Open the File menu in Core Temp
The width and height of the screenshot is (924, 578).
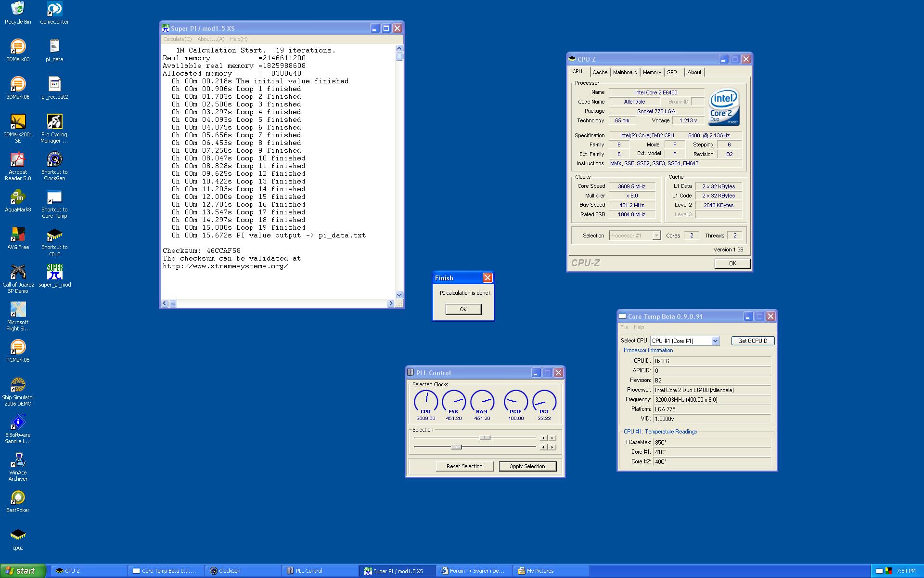tap(624, 327)
